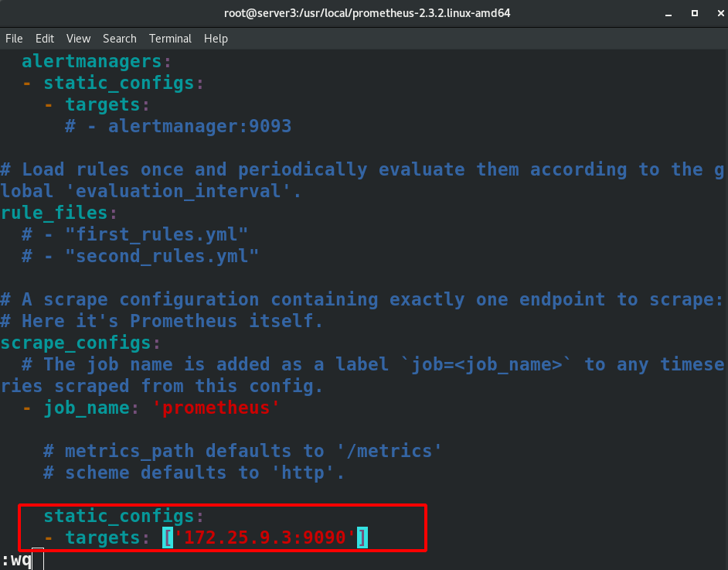Click '# Load rules once' comment line

[362, 169]
